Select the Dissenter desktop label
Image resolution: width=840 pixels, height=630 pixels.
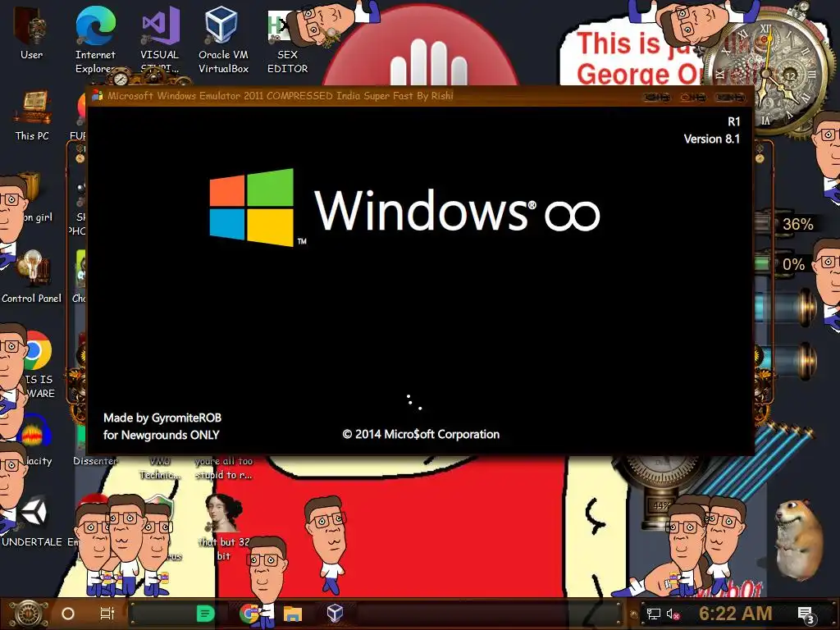click(95, 461)
